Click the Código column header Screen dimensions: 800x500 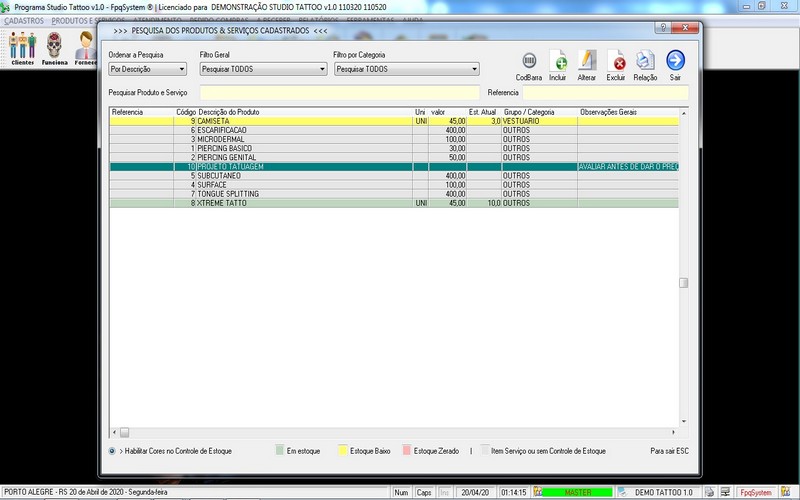186,112
